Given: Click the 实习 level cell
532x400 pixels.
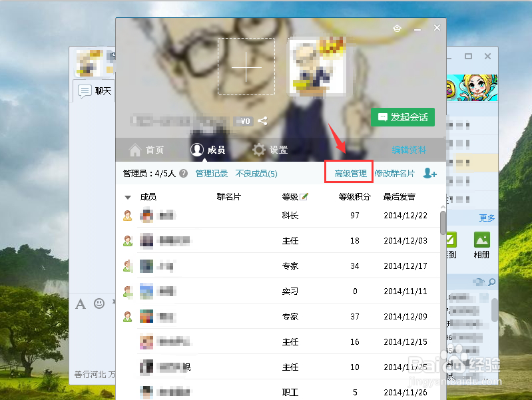Looking at the screenshot, I should pos(290,292).
